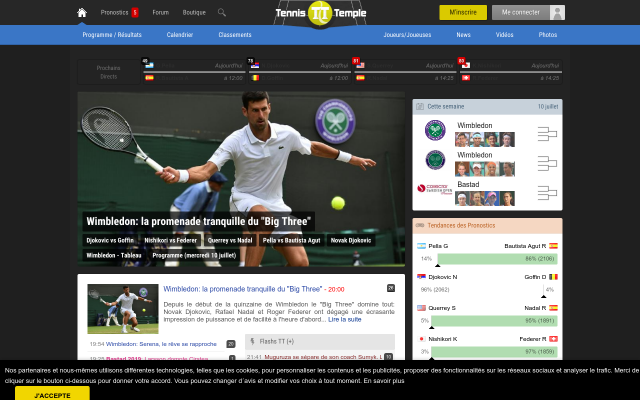Screen dimensions: 640x400
Task: Click the Federer 97% prediction bar
Action: [x=494, y=352]
